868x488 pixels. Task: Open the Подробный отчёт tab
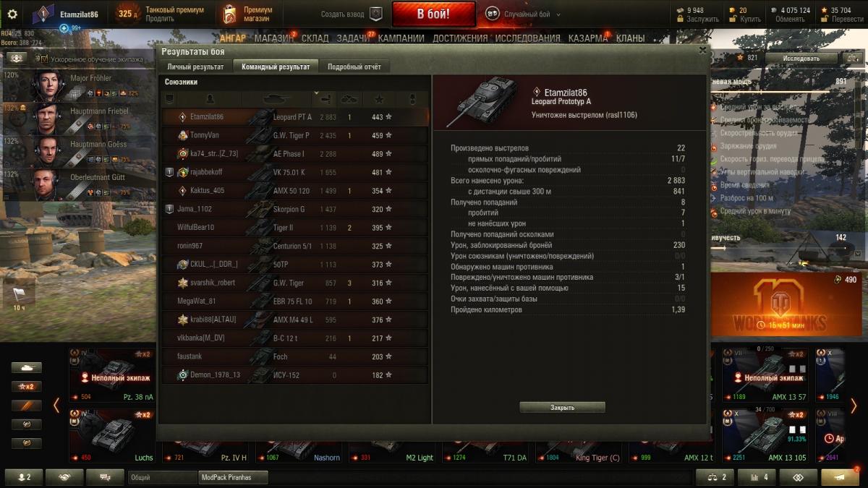[x=354, y=67]
